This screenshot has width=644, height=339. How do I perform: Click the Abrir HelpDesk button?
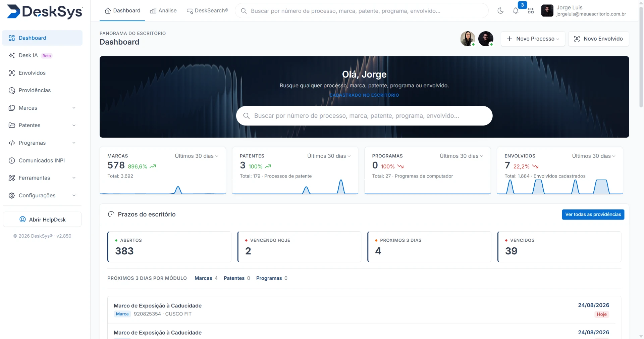pyautogui.click(x=42, y=220)
